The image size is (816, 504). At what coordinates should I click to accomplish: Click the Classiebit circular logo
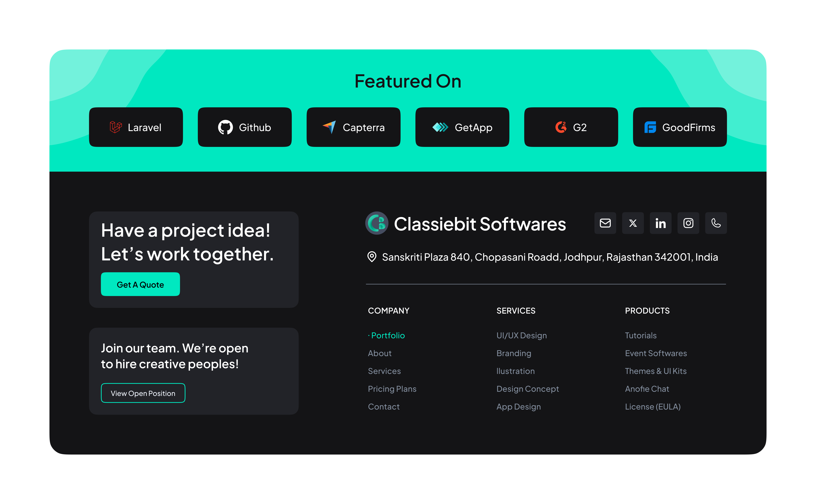pos(377,223)
